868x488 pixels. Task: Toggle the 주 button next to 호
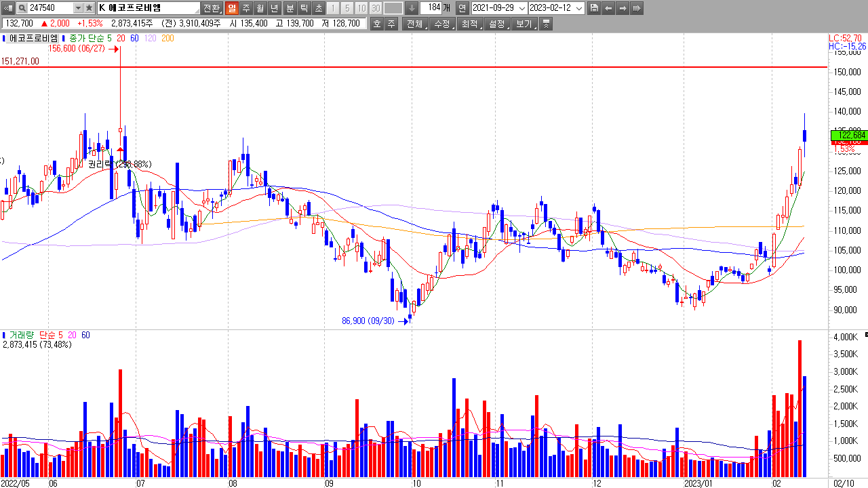coord(391,24)
